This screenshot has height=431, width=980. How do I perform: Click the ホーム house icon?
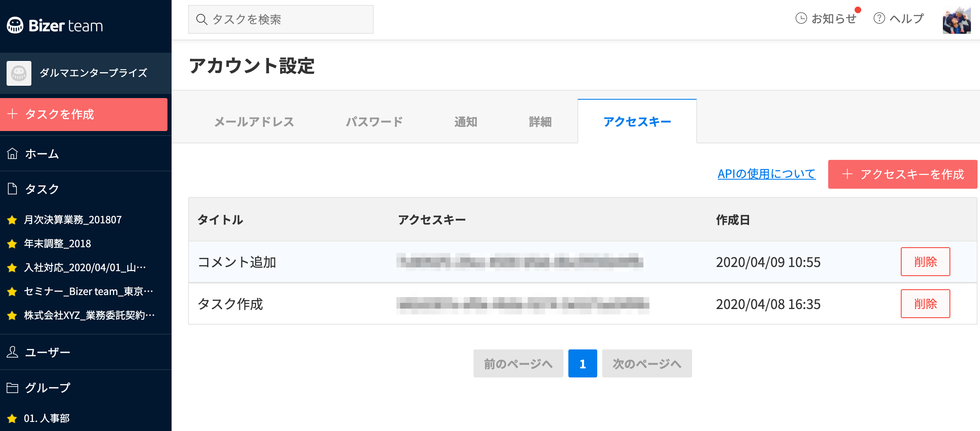(12, 153)
